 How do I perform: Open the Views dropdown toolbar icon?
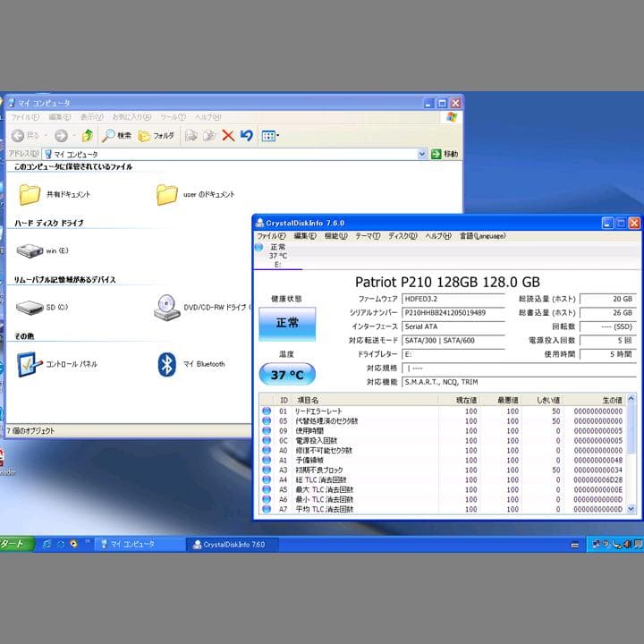[x=270, y=136]
